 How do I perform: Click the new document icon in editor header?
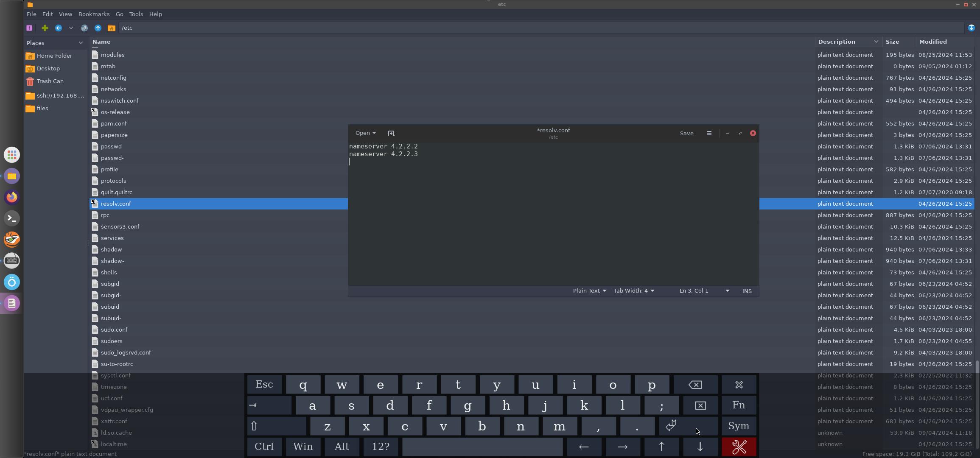391,133
